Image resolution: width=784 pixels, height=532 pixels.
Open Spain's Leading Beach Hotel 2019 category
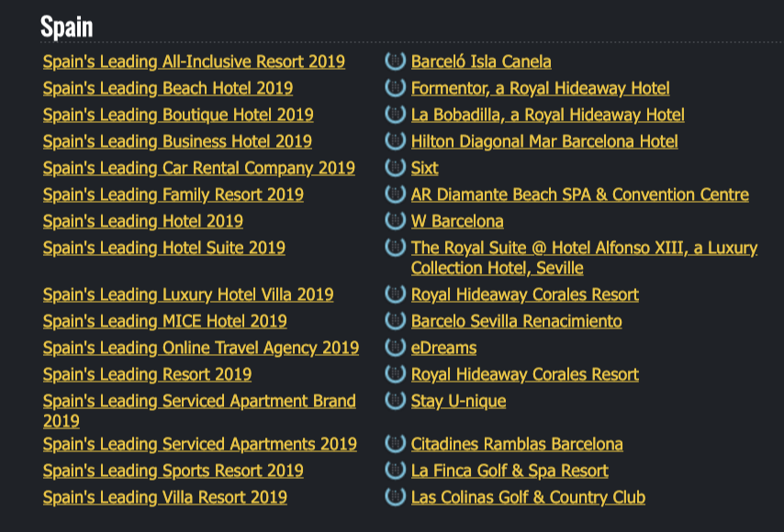[168, 88]
